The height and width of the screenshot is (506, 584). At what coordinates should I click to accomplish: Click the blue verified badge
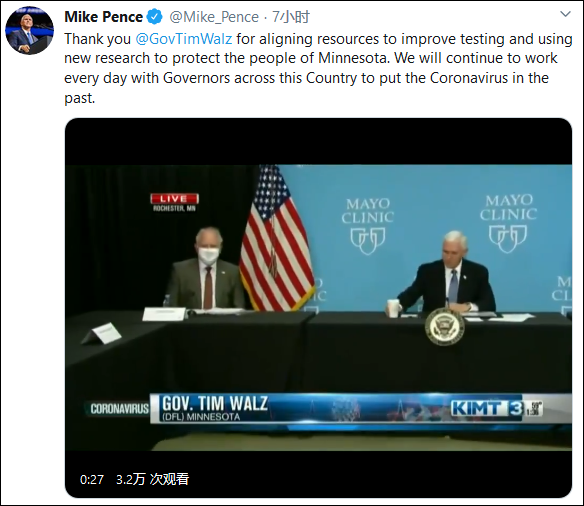click(155, 17)
